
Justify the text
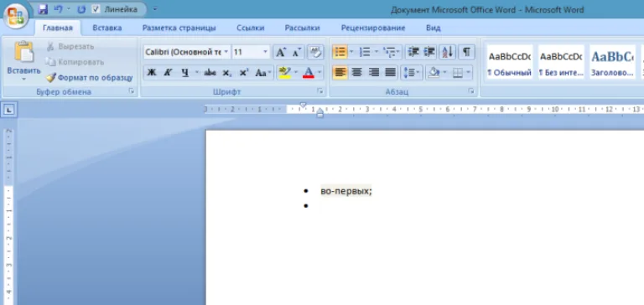pos(390,73)
